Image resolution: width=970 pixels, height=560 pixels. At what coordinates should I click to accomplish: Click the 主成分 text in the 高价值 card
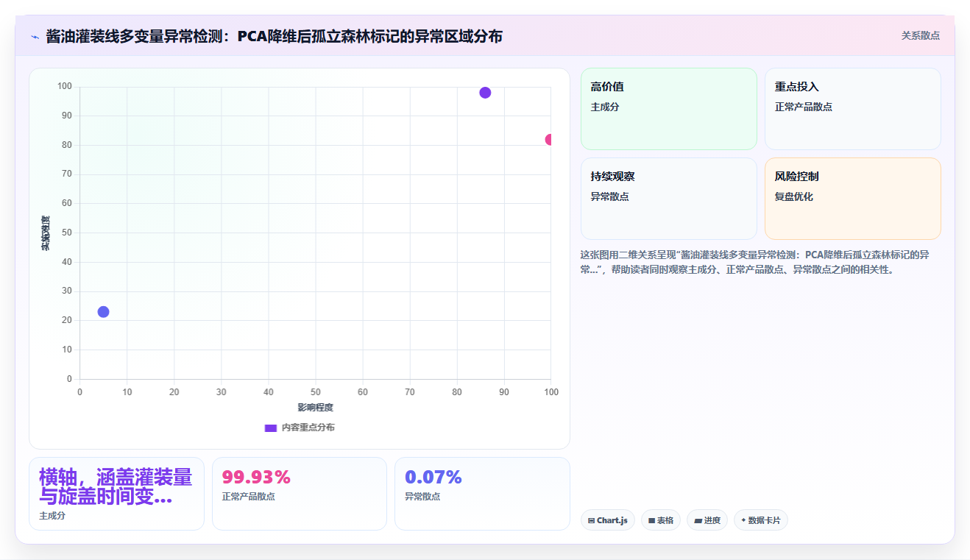[x=605, y=107]
